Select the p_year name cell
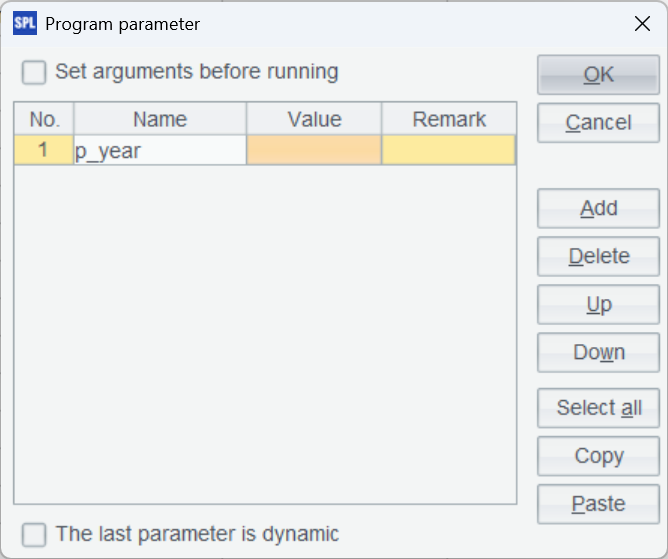Screen dimensions: 668x559 coord(160,151)
